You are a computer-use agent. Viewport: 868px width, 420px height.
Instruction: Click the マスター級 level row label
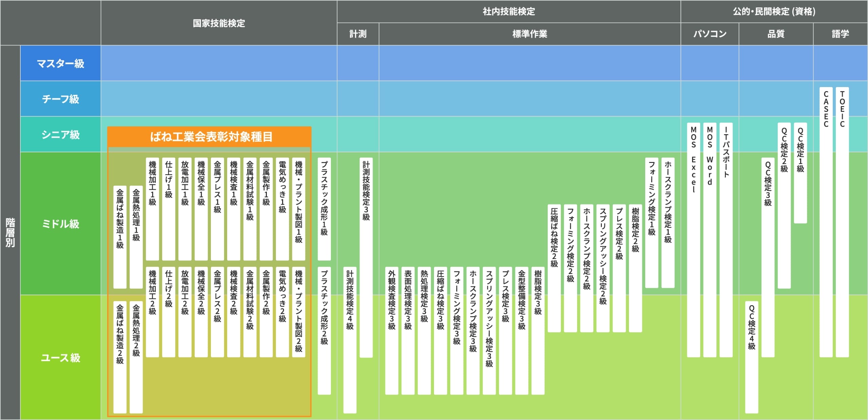click(60, 63)
